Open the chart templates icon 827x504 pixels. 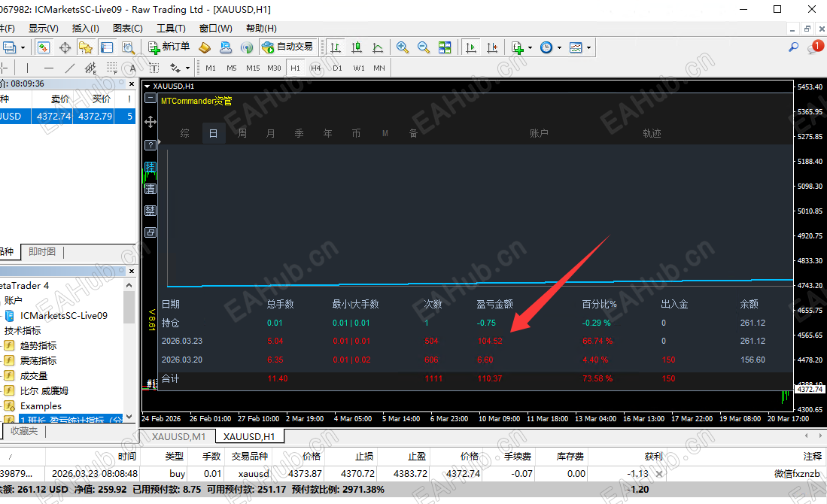576,47
